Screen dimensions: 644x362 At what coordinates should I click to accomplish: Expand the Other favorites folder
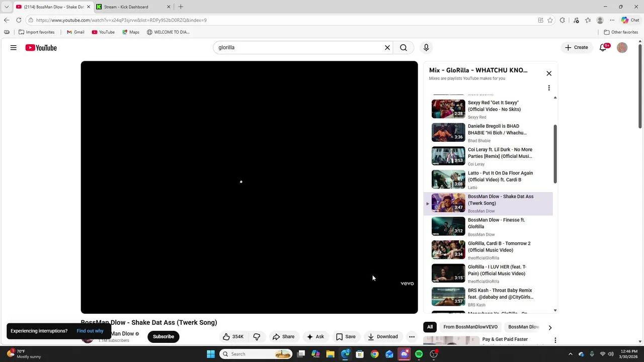[621, 32]
